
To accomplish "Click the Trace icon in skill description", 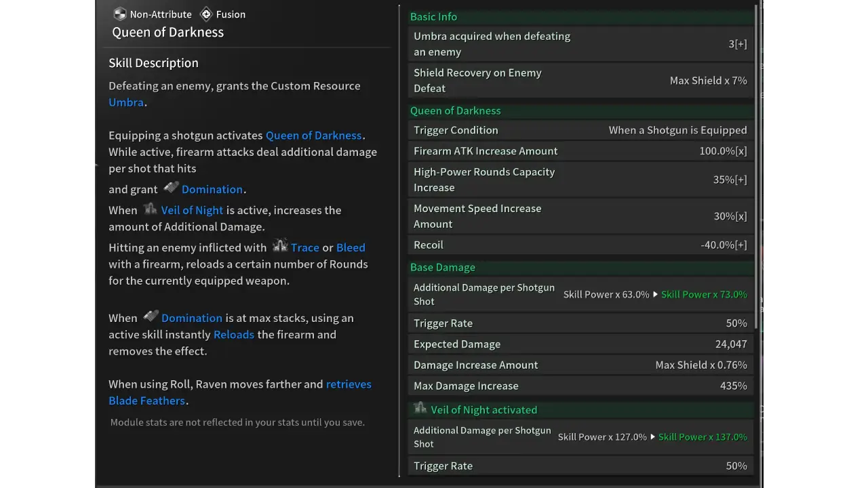I will (x=280, y=246).
